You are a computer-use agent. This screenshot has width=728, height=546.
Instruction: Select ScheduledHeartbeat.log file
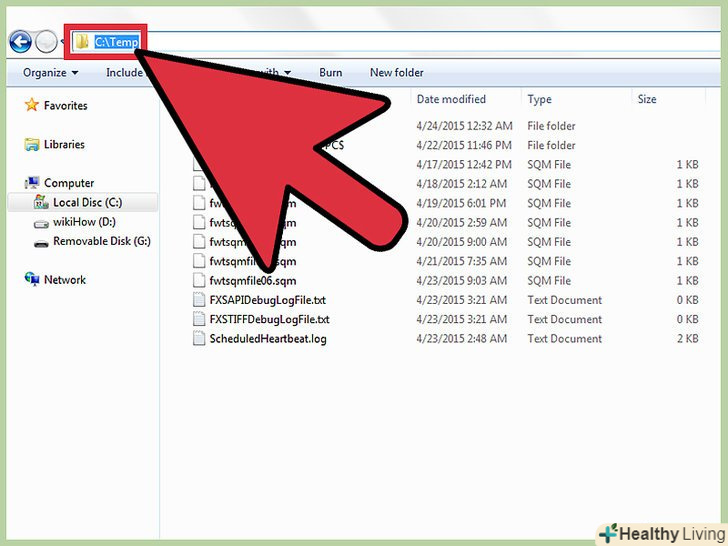click(x=268, y=339)
